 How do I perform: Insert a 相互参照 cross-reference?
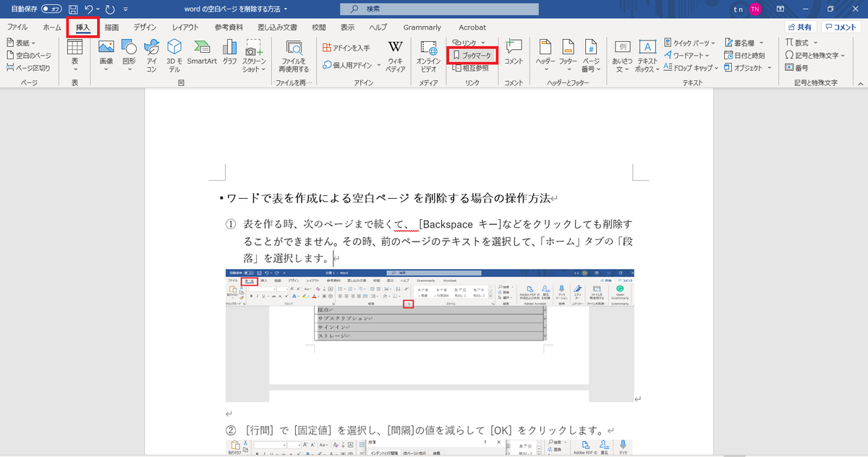click(x=469, y=67)
